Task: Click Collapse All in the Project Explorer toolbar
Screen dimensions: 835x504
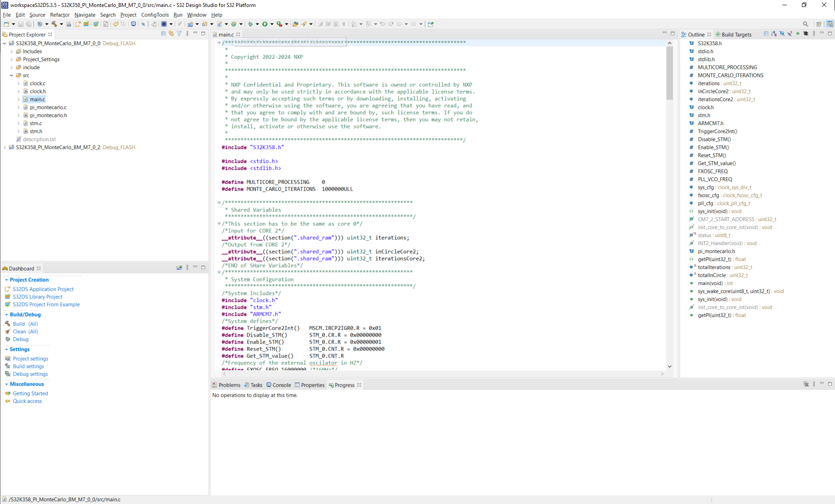Action: click(x=164, y=33)
